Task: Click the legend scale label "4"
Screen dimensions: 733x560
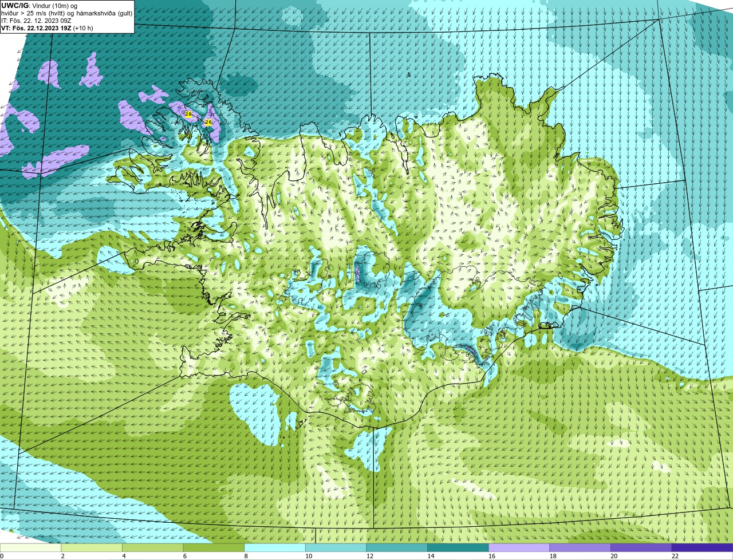Action: (x=124, y=556)
